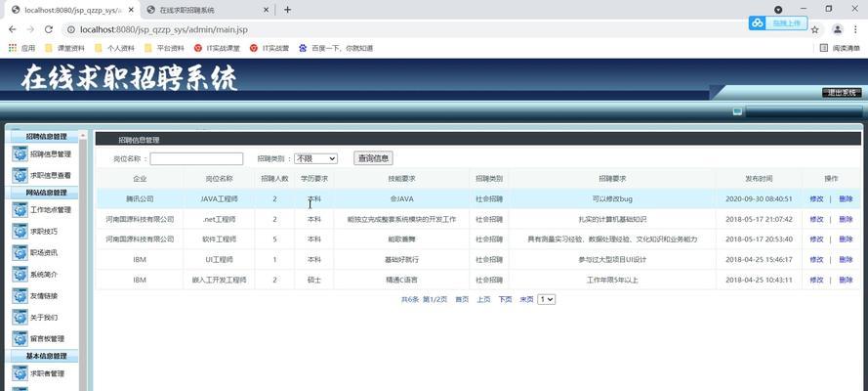The width and height of the screenshot is (868, 391).
Task: Click the site info icon in address bar
Action: (x=71, y=29)
